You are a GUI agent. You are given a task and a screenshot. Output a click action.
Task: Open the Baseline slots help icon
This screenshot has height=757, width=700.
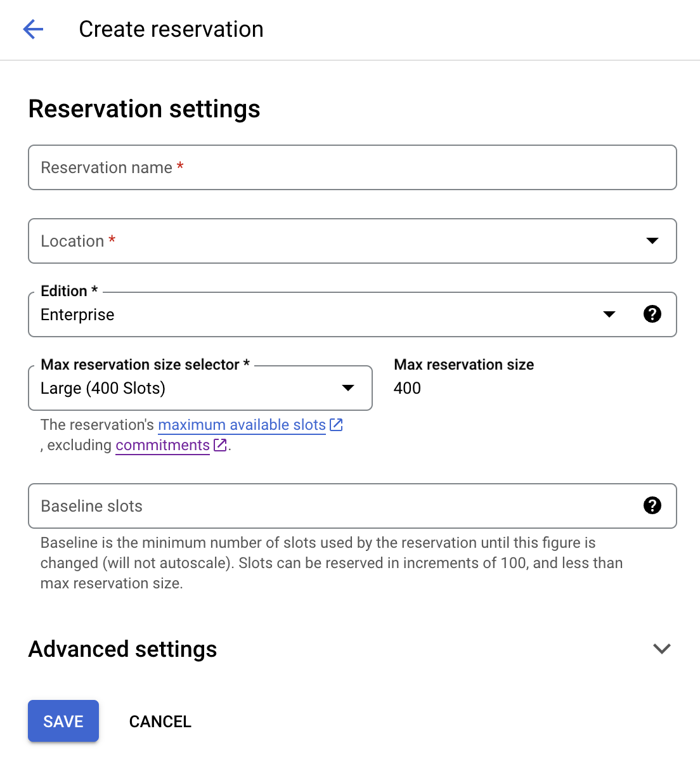point(652,506)
